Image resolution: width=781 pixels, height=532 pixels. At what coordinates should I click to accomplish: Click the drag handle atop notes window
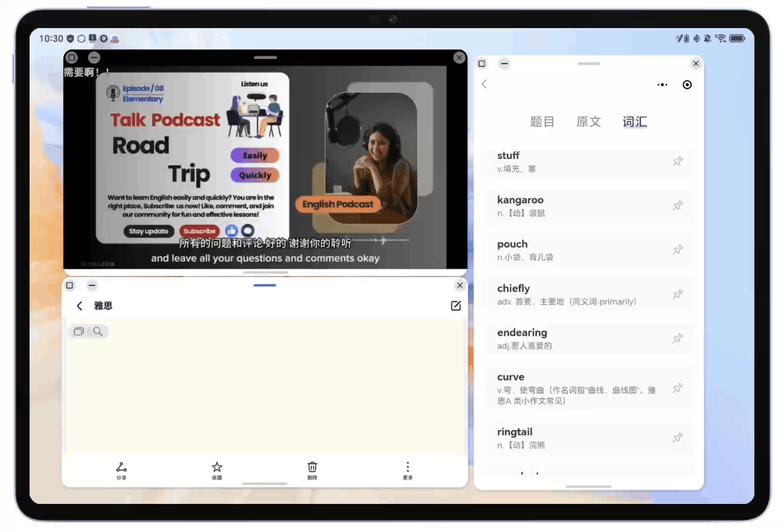point(265,285)
